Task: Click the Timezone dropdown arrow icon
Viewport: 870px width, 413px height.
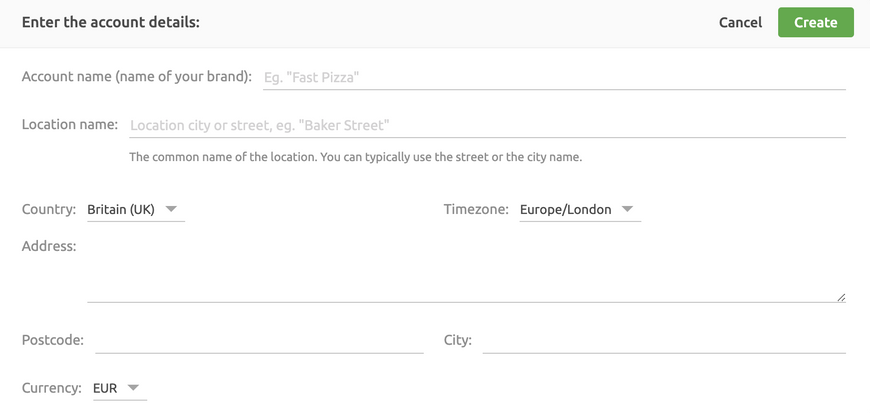Action: coord(627,209)
